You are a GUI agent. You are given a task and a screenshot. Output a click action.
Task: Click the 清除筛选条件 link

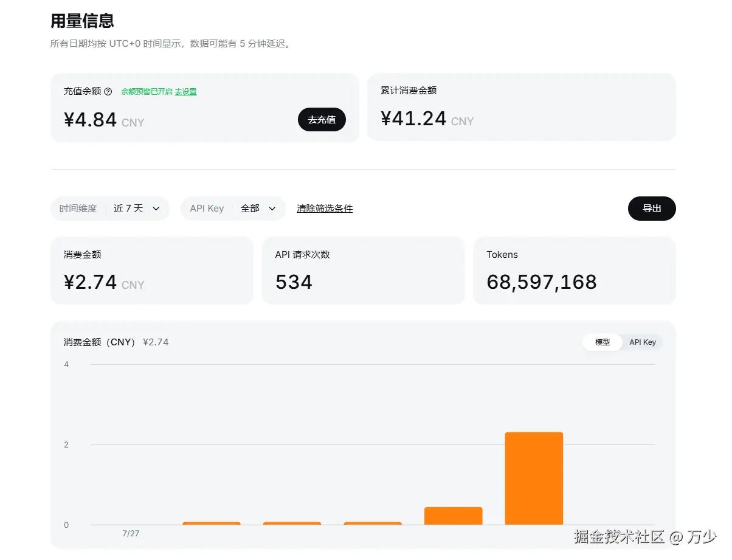click(x=325, y=209)
